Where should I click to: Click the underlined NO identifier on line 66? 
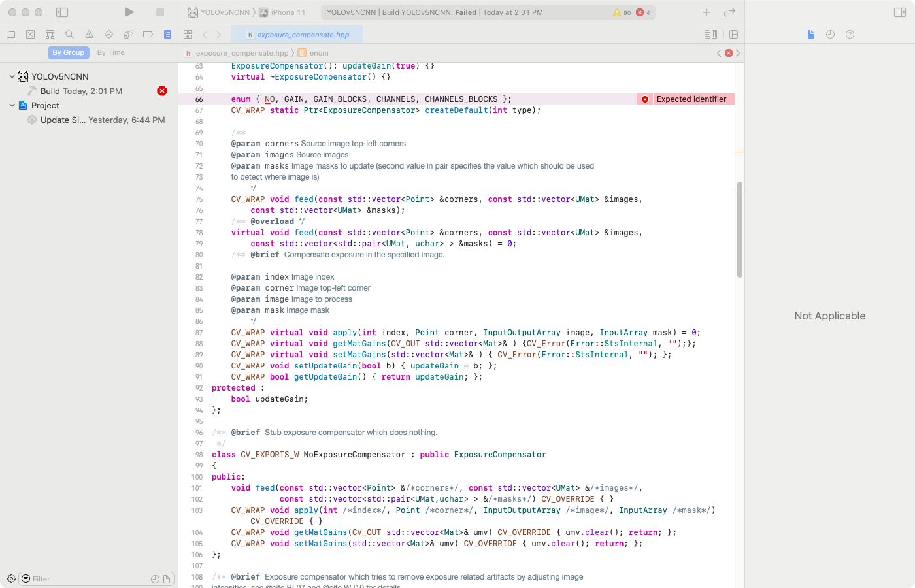(270, 99)
